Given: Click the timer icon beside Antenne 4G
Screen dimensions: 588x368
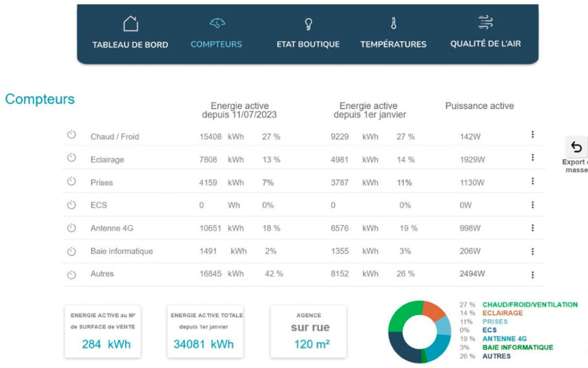Looking at the screenshot, I should click(x=71, y=228).
